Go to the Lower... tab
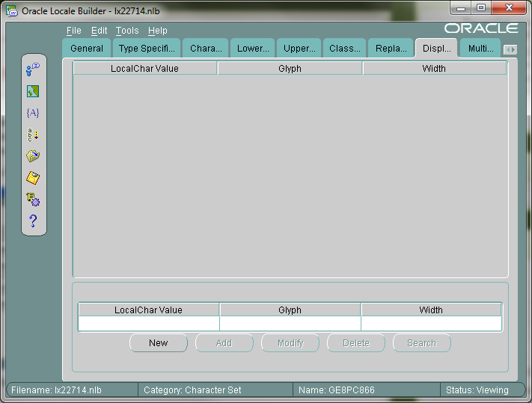 coord(253,49)
